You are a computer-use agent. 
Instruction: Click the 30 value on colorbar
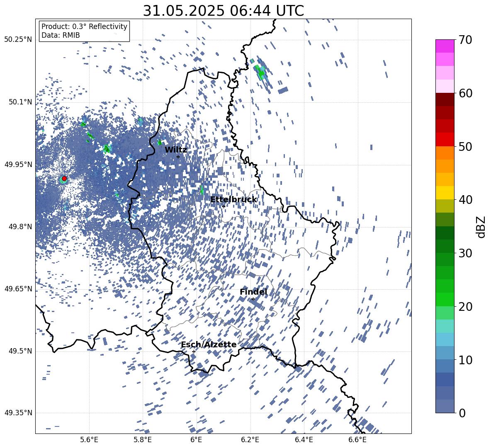[465, 253]
